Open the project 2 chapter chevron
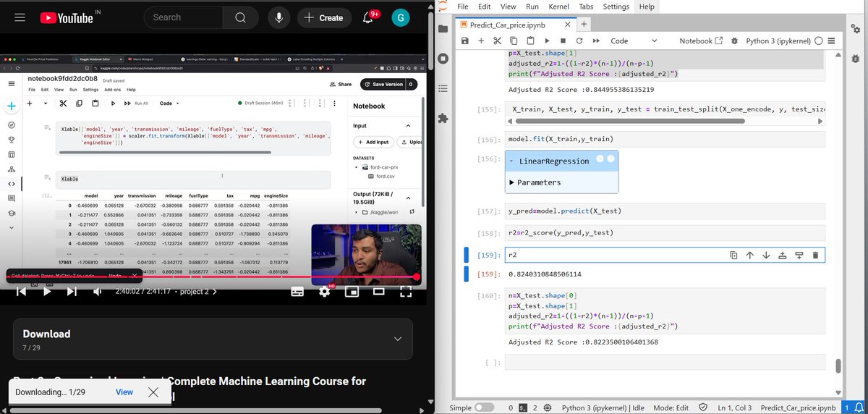 213,292
